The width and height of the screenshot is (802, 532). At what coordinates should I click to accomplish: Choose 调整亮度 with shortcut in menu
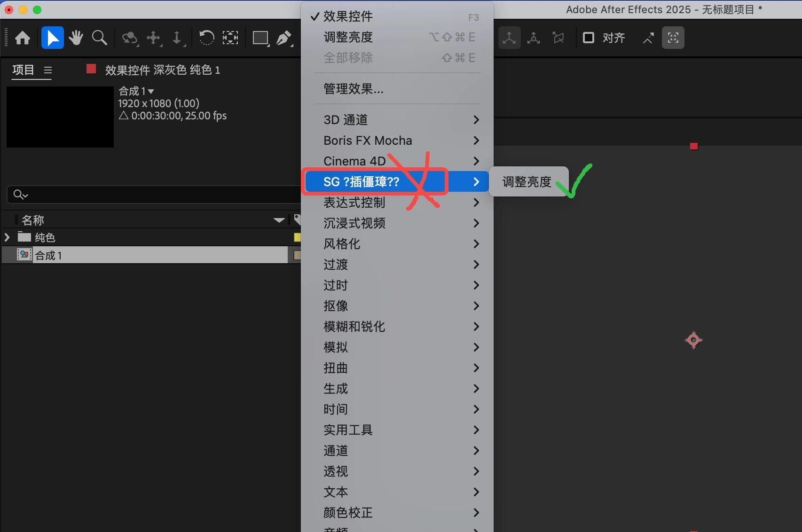397,37
